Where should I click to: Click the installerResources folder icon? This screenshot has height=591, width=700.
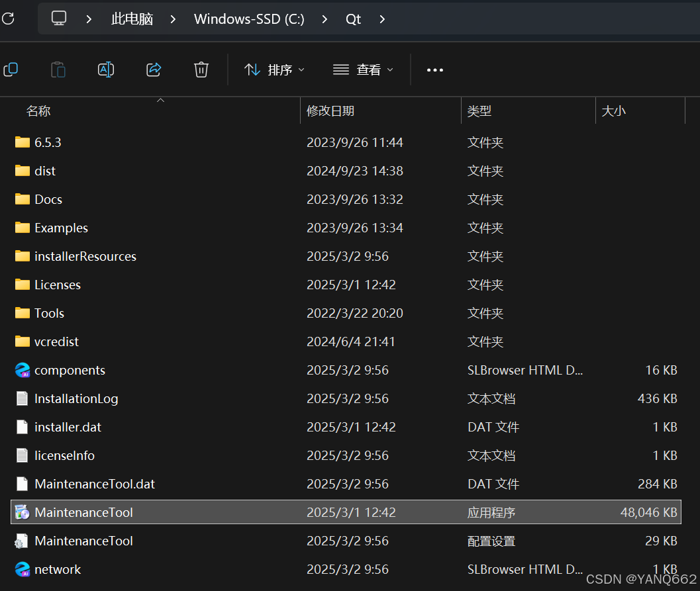pos(23,257)
